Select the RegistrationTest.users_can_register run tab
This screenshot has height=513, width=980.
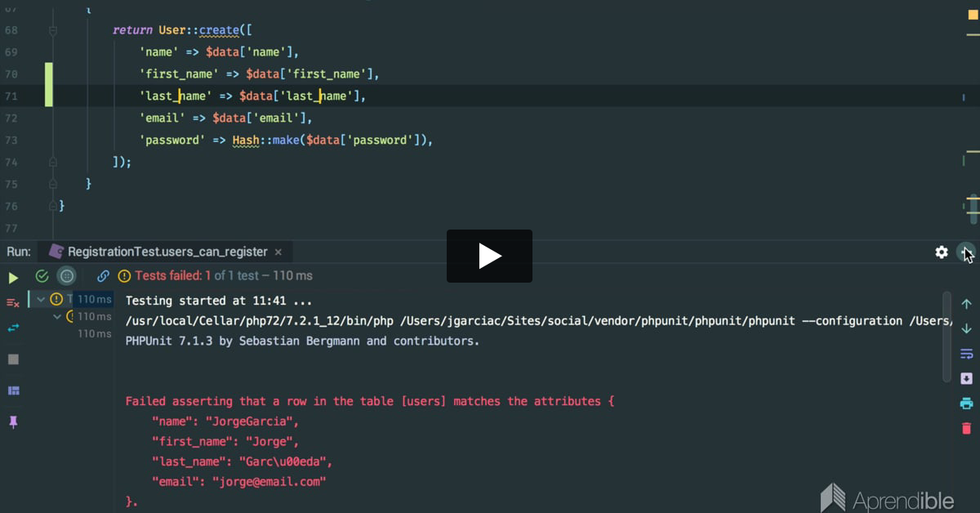coord(167,252)
